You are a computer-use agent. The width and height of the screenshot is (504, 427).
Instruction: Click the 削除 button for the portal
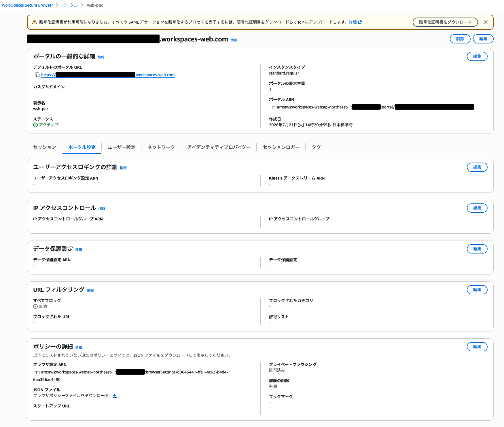click(x=460, y=39)
